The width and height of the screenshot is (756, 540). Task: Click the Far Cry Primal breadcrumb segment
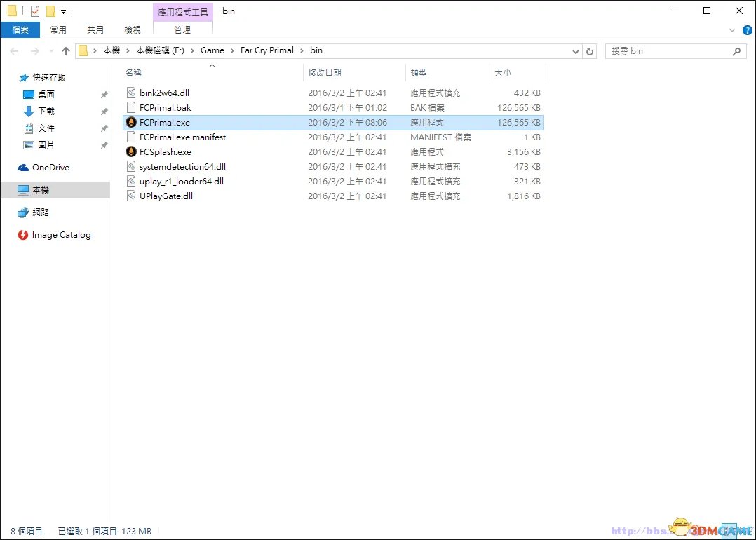click(x=266, y=50)
